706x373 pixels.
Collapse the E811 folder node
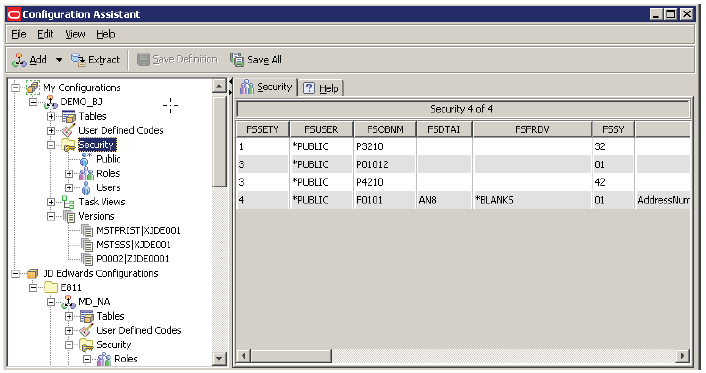[x=33, y=287]
